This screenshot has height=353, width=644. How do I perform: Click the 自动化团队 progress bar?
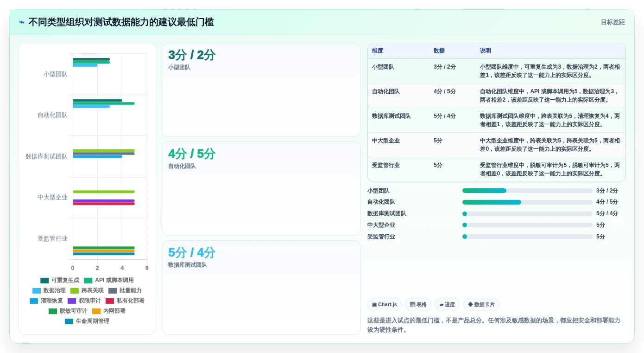[x=527, y=202]
